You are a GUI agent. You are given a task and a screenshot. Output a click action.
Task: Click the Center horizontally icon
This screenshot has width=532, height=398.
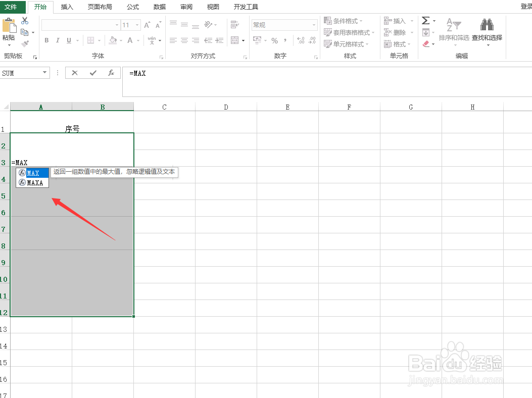pyautogui.click(x=184, y=40)
